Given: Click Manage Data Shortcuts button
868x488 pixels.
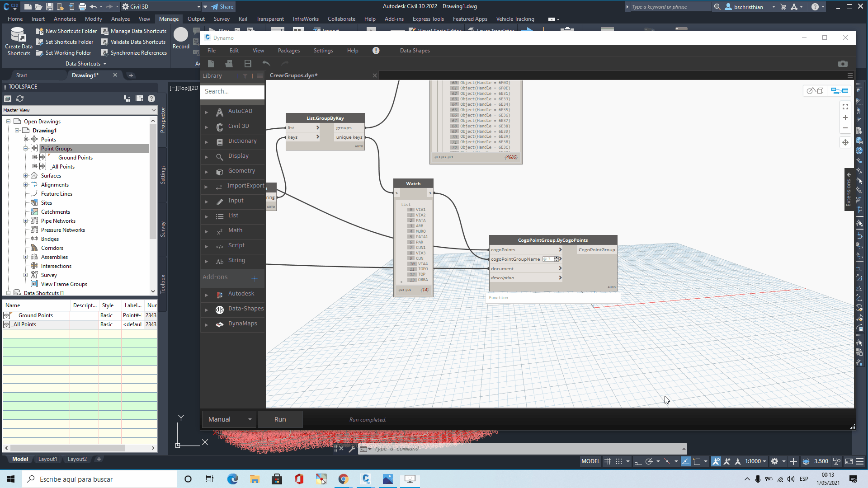Looking at the screenshot, I should 134,31.
